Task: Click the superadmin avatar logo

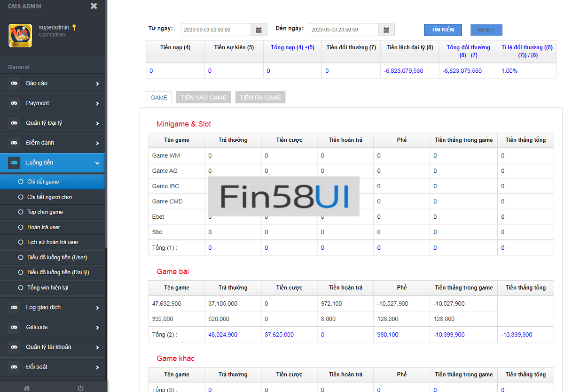Action: point(20,36)
